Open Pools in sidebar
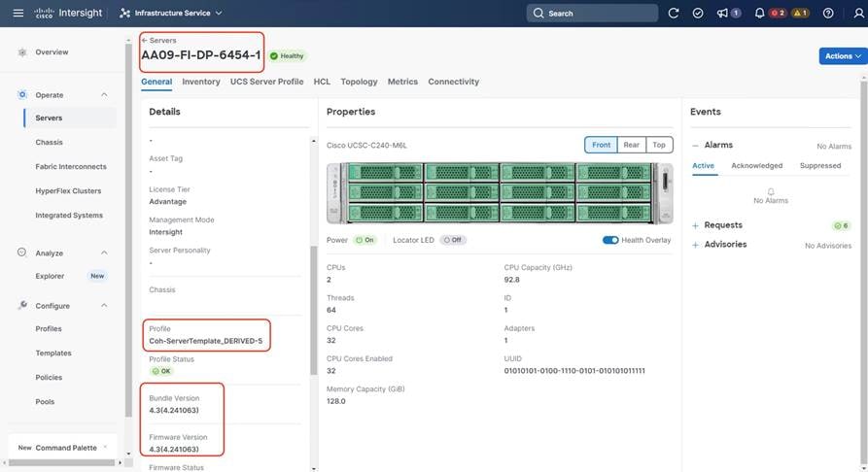The width and height of the screenshot is (868, 472). point(45,402)
